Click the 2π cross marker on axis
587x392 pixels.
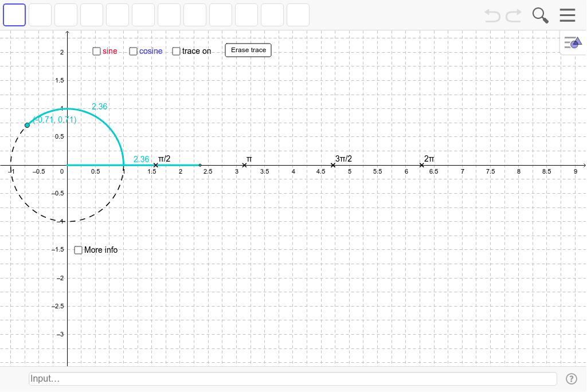pyautogui.click(x=421, y=165)
